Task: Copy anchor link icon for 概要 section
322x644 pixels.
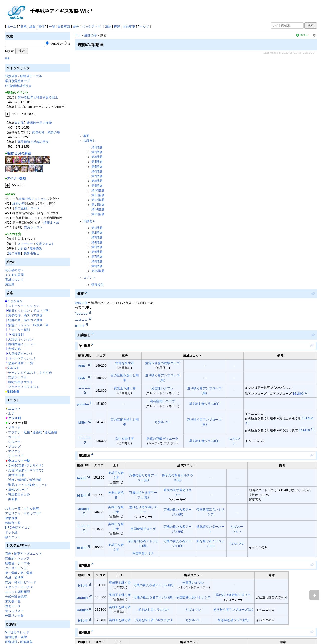Action: pyautogui.click(x=313, y=294)
